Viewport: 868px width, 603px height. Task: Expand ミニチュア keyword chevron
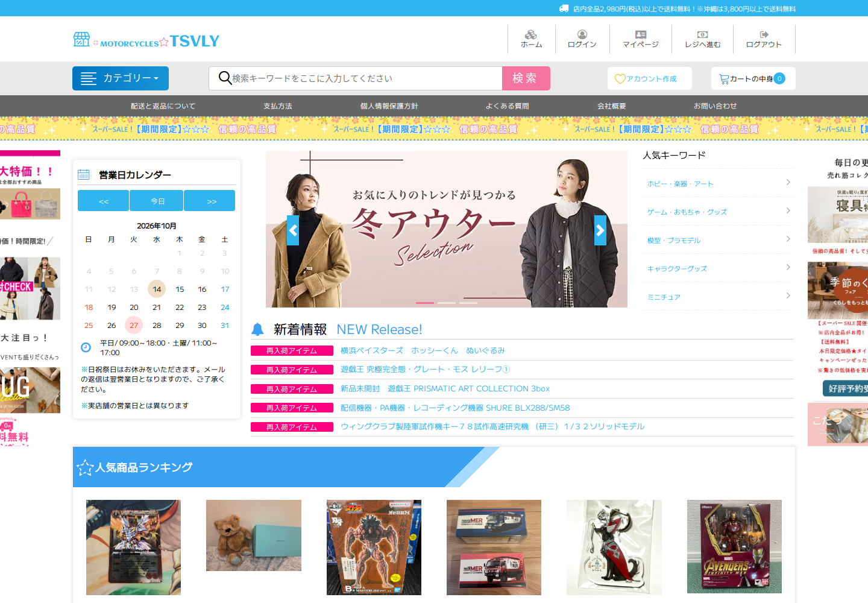[x=788, y=295]
